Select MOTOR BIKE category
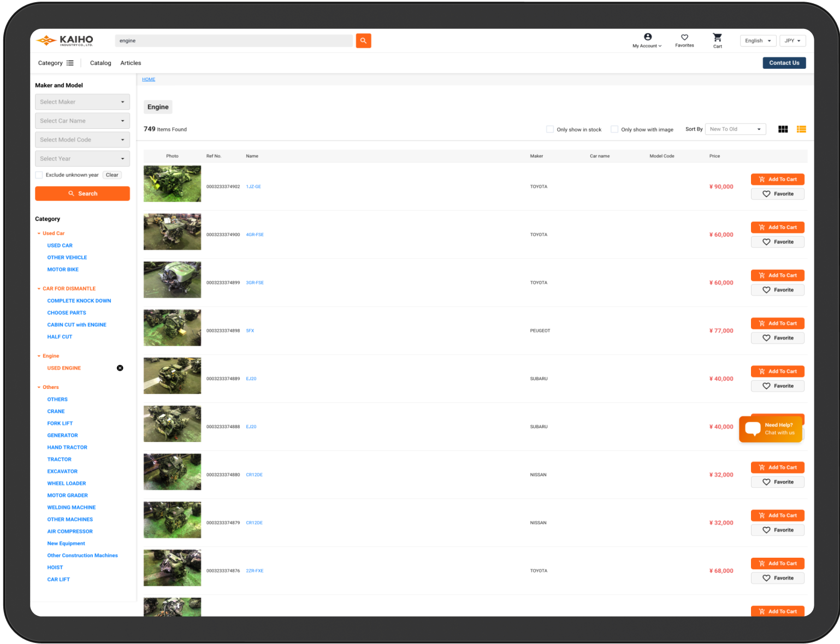 (x=63, y=270)
